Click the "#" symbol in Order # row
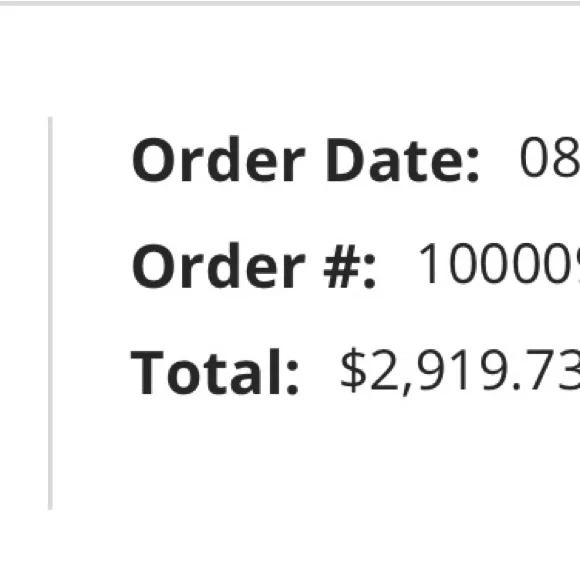580x580 pixels. 341,266
